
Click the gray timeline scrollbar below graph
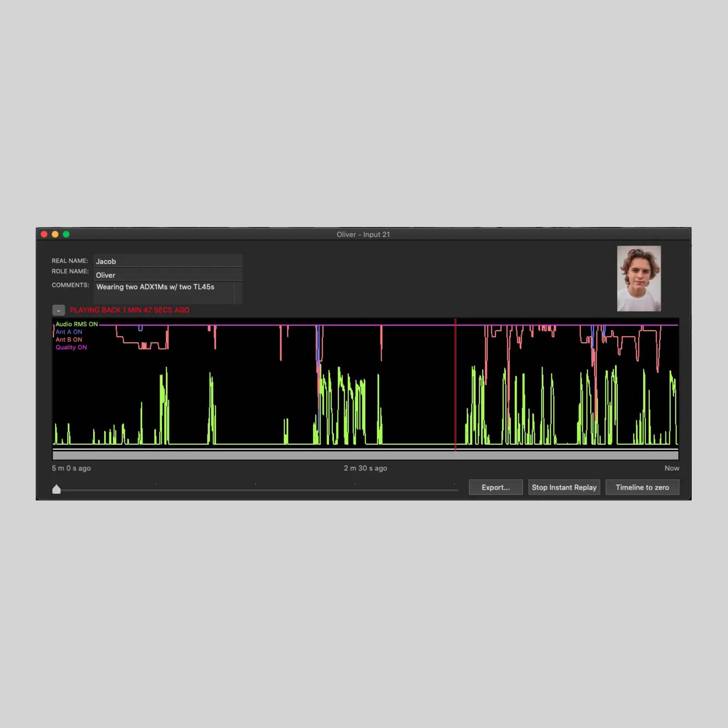365,455
